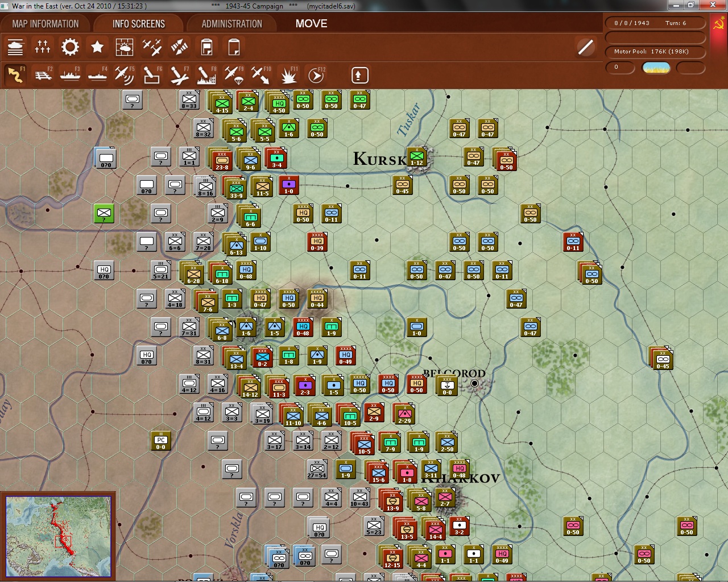Toggle F6 bomb unit mode

point(152,75)
